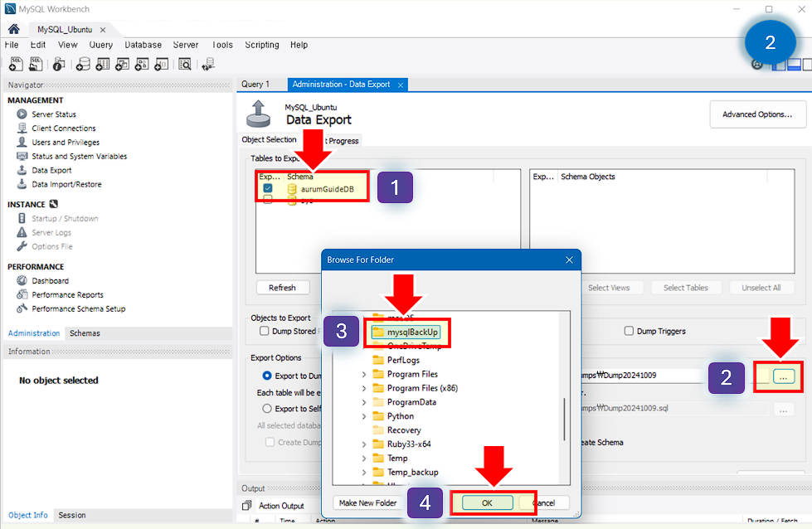Screen dimensions: 812x529
Task: Switch to the Session tab
Action: tap(72, 515)
